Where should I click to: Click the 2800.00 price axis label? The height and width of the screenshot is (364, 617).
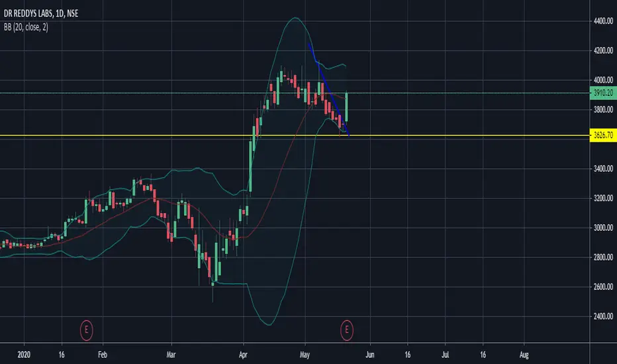pyautogui.click(x=603, y=257)
